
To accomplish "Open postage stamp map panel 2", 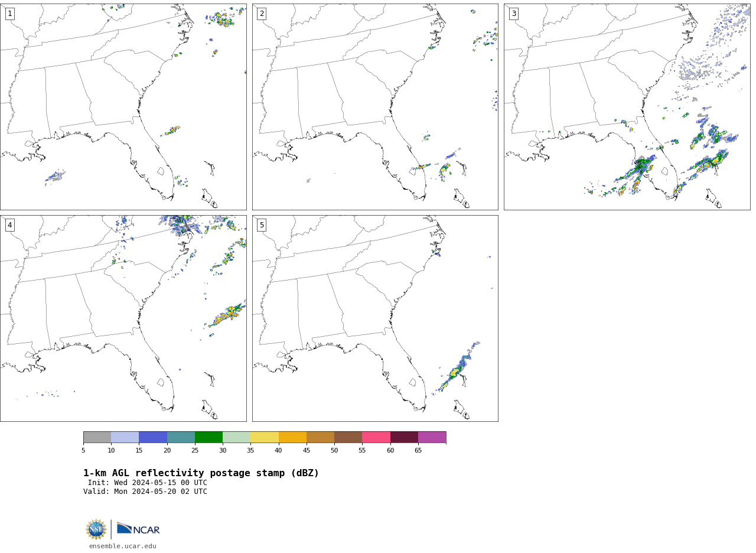I will point(375,107).
